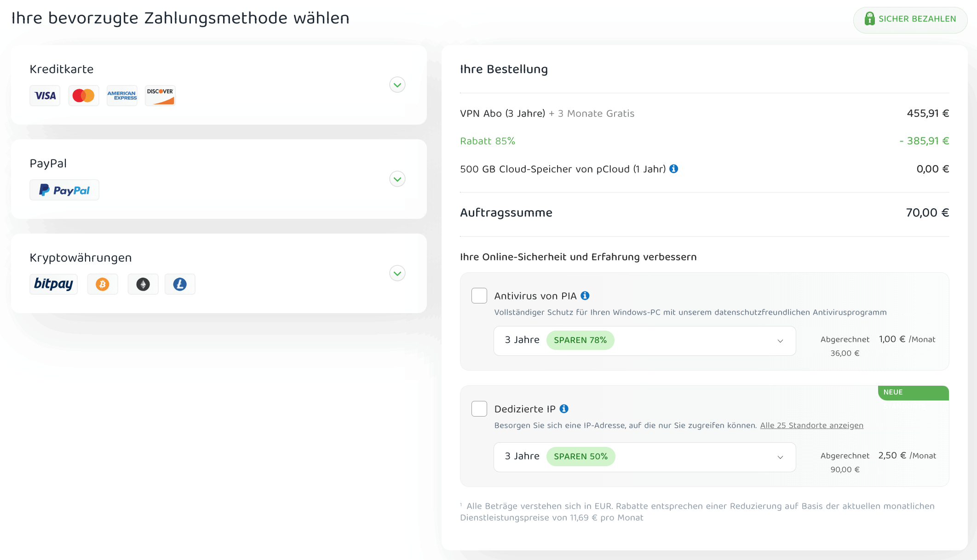Click the American Express icon
Viewport: 977px width, 560px height.
pyautogui.click(x=122, y=96)
